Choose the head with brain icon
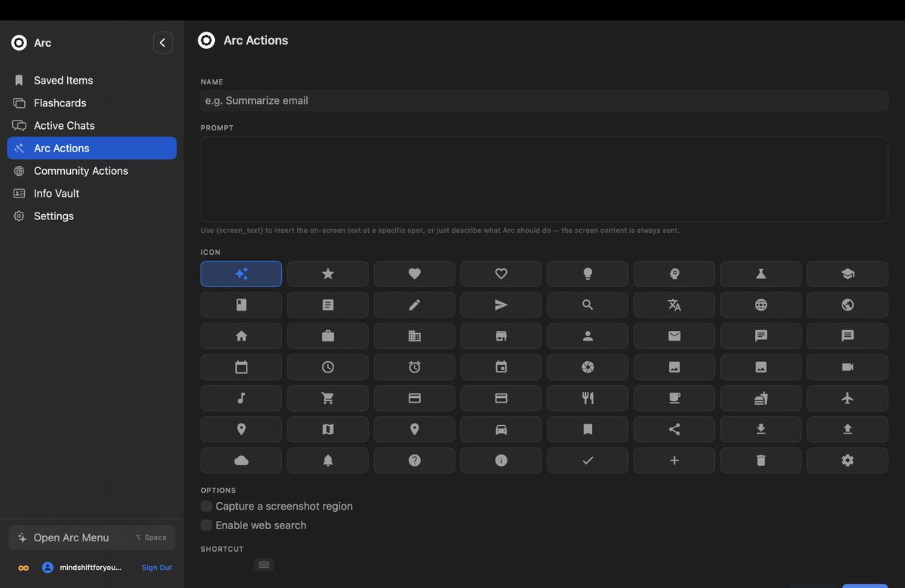The width and height of the screenshot is (905, 588). 674,274
